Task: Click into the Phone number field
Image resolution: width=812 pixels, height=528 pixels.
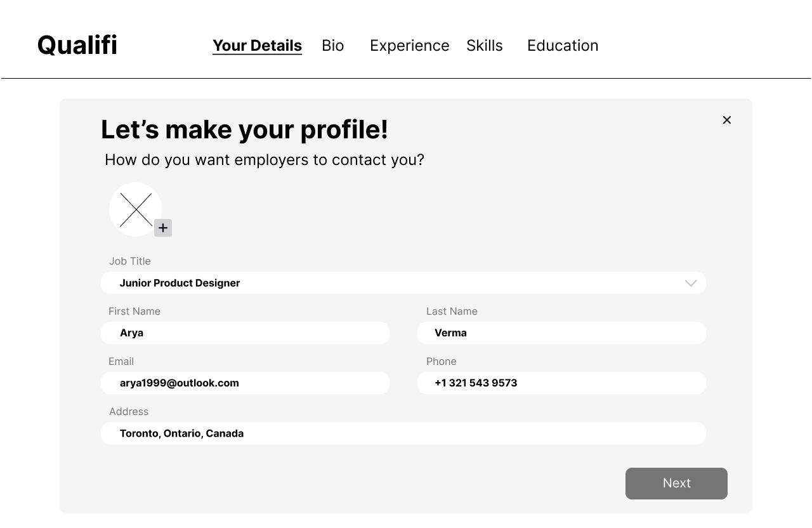Action: (561, 383)
